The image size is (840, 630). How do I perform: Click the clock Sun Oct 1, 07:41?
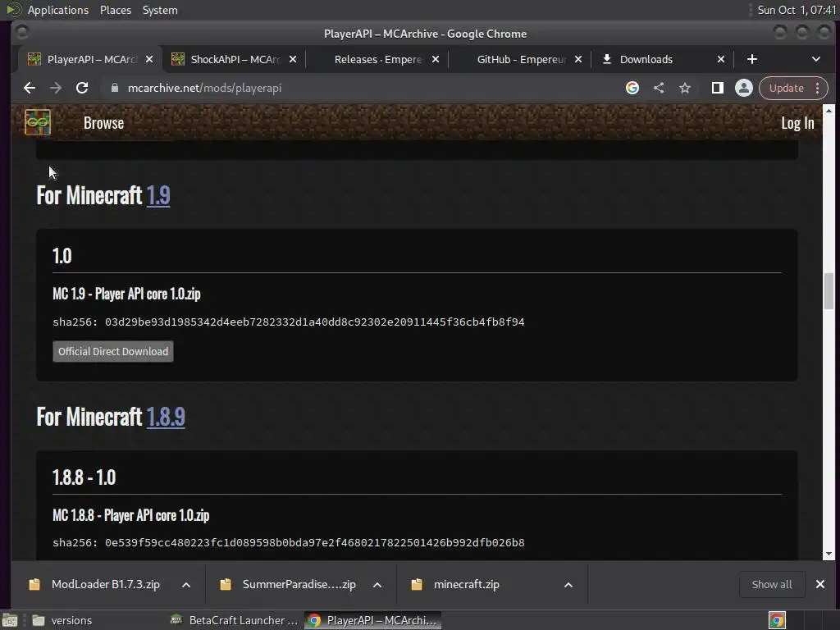pos(796,10)
